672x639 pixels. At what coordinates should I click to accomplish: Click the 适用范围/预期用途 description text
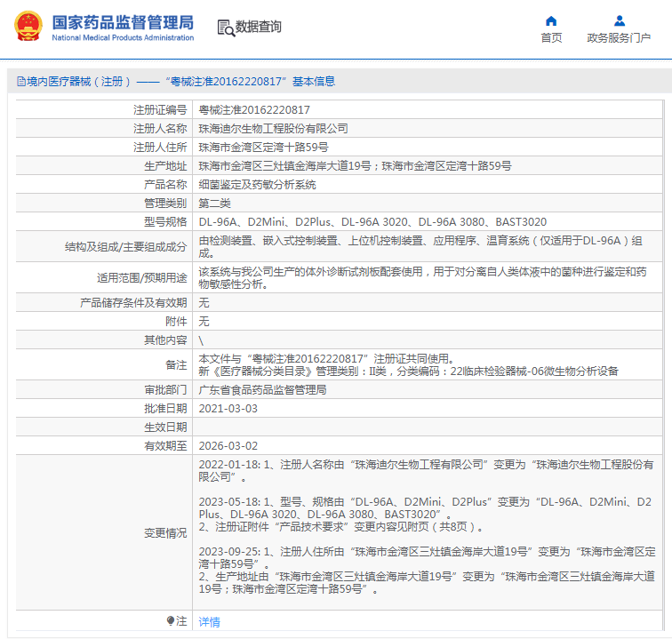click(x=422, y=277)
